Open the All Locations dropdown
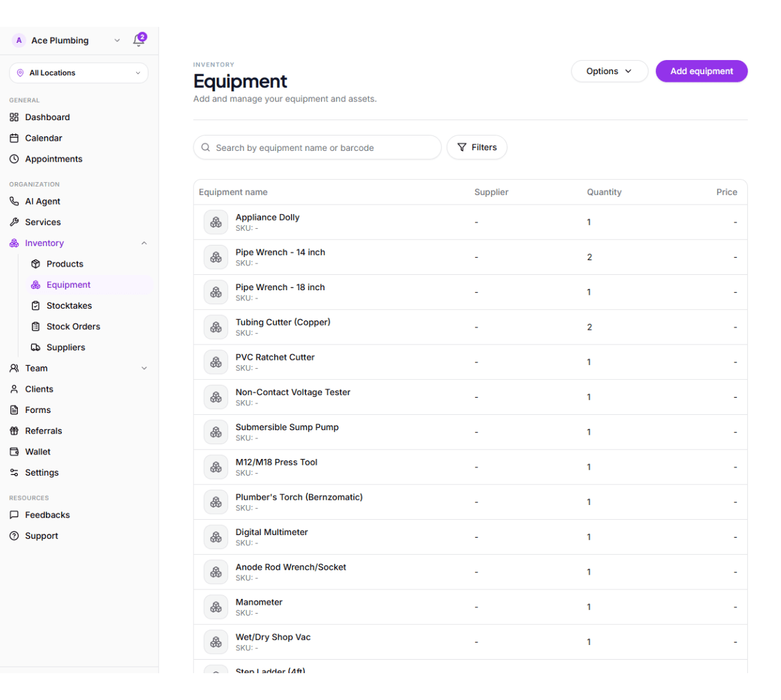The image size is (781, 700). coord(79,73)
